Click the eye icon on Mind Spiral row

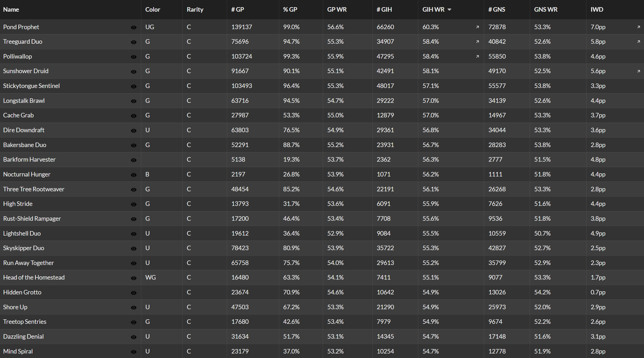click(x=134, y=352)
